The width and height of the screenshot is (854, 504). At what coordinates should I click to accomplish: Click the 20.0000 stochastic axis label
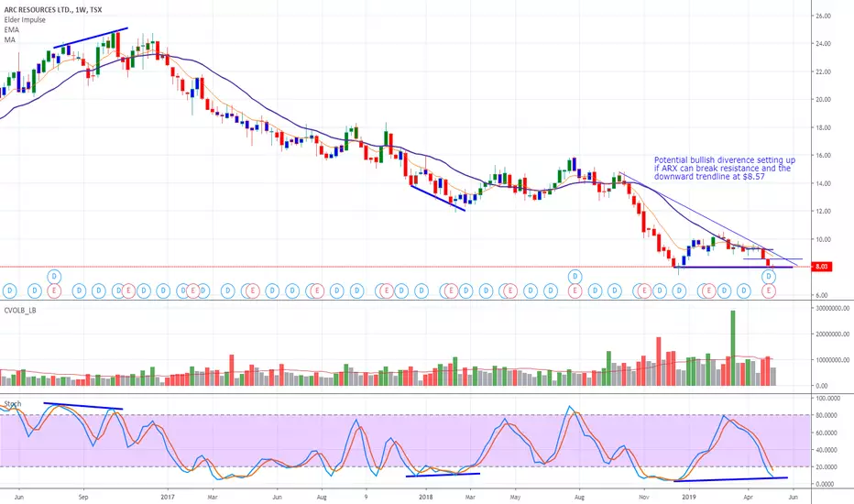pos(827,467)
